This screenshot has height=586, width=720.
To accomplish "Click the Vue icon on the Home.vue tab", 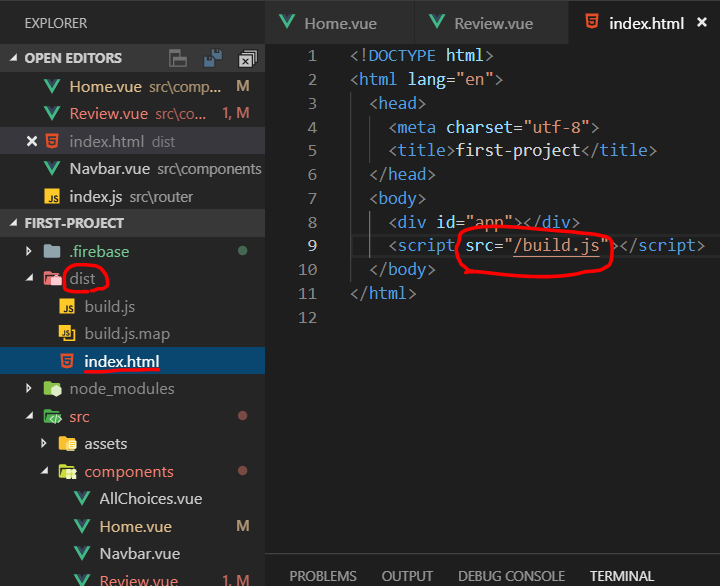I will pyautogui.click(x=287, y=22).
